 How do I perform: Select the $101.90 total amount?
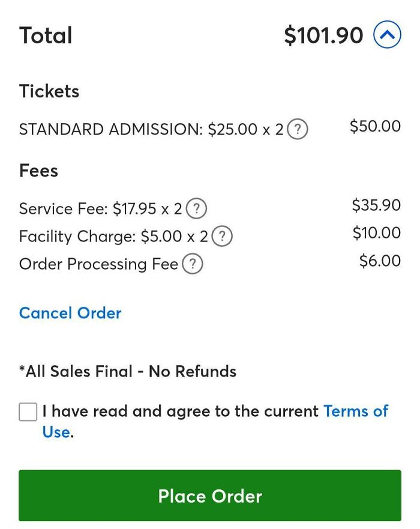(x=325, y=35)
